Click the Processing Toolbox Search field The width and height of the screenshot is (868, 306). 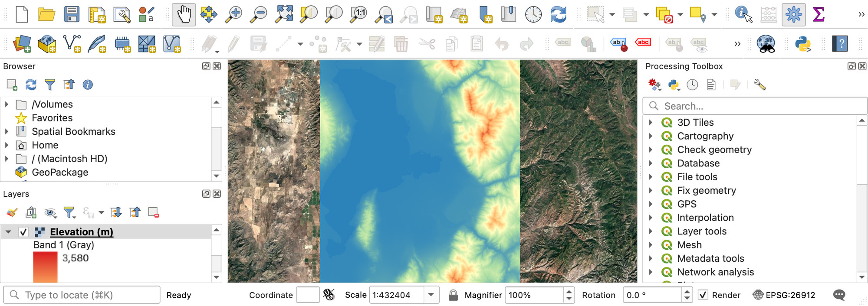click(755, 106)
